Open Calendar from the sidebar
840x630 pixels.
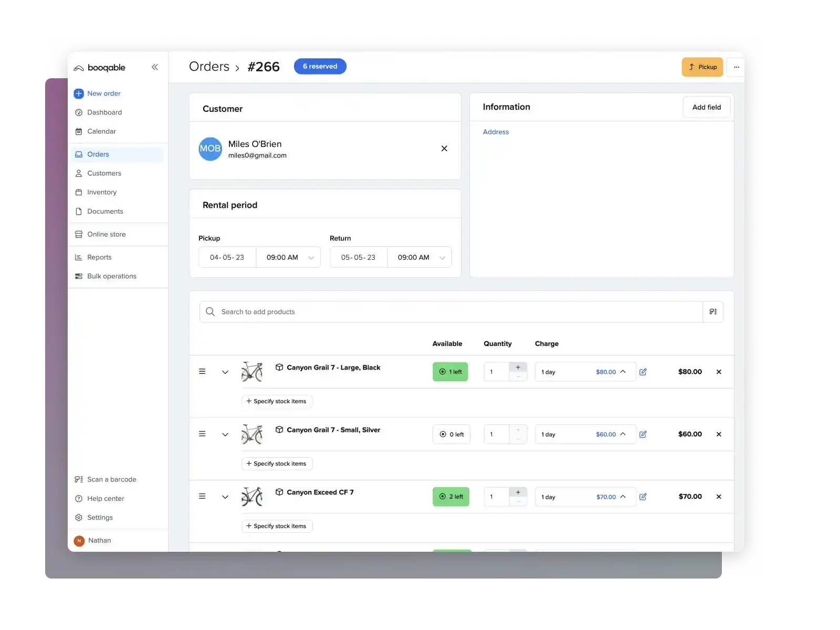click(101, 131)
